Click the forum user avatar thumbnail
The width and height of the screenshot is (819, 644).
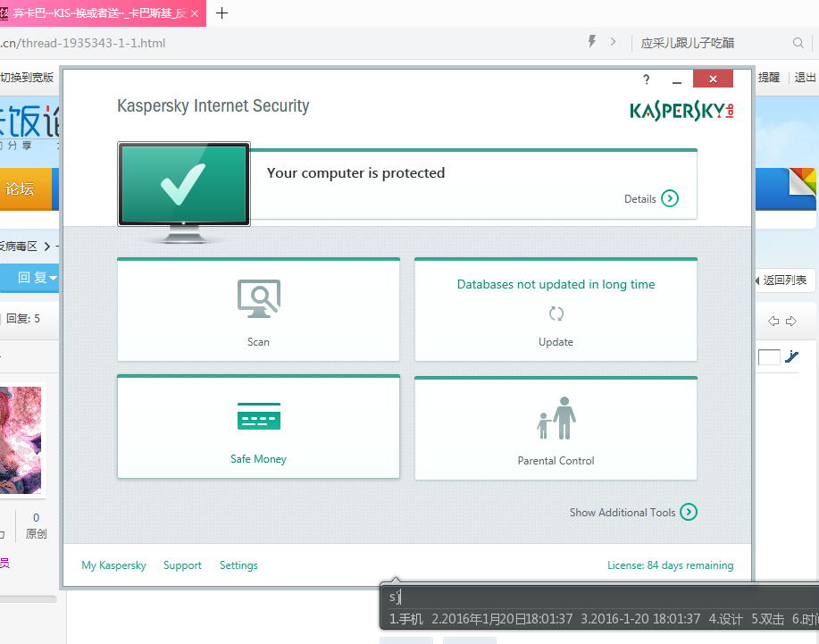(x=21, y=440)
